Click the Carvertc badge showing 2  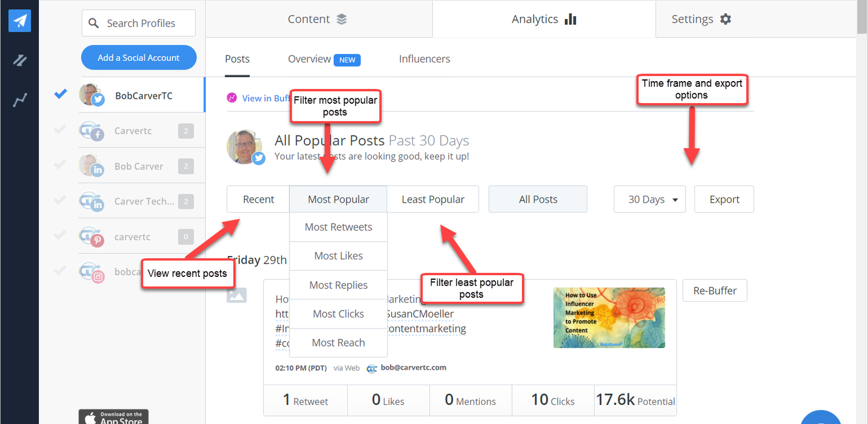[x=186, y=131]
